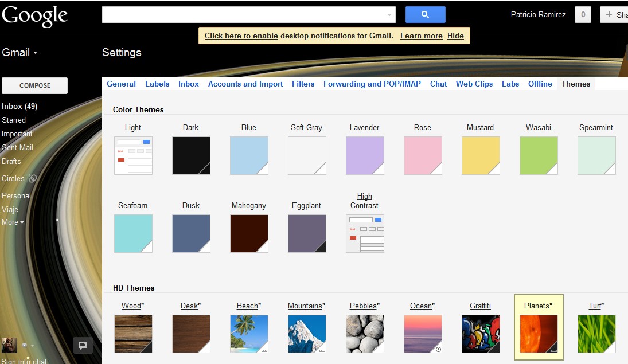Select the Themes tab
Image resolution: width=628 pixels, height=364 pixels.
[576, 84]
